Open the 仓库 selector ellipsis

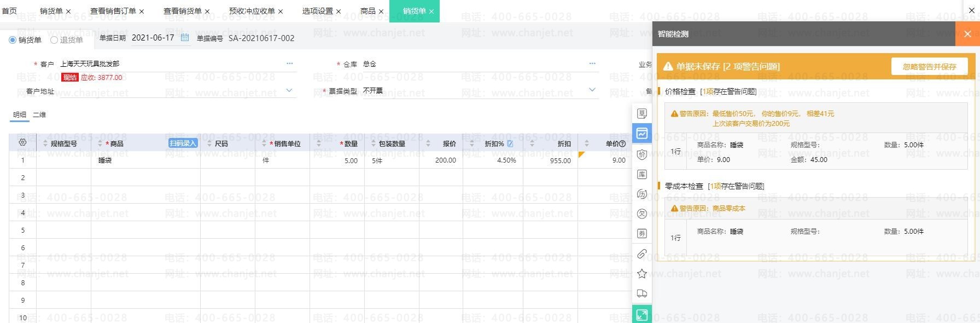[x=592, y=64]
